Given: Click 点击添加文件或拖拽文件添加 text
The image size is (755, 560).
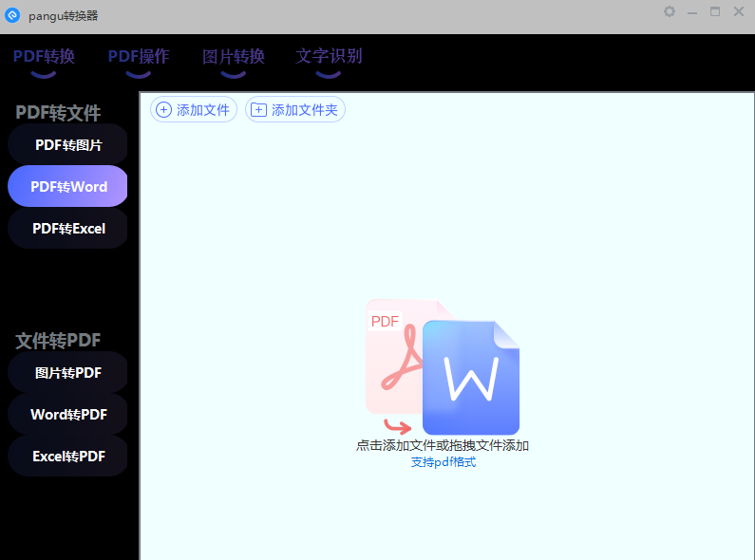Looking at the screenshot, I should [442, 445].
